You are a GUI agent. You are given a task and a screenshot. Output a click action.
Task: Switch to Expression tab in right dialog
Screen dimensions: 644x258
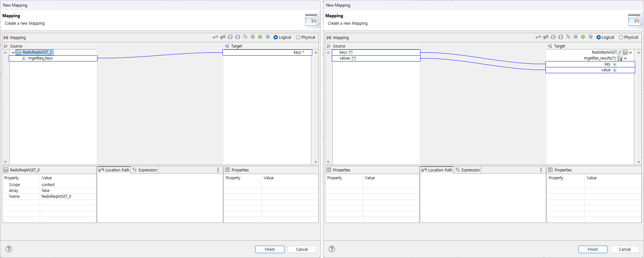click(468, 170)
